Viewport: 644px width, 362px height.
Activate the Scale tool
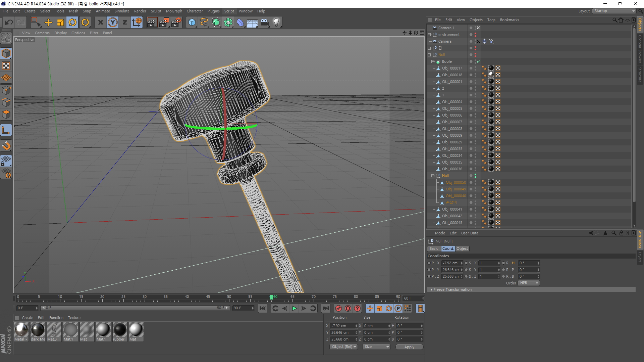[x=60, y=22]
